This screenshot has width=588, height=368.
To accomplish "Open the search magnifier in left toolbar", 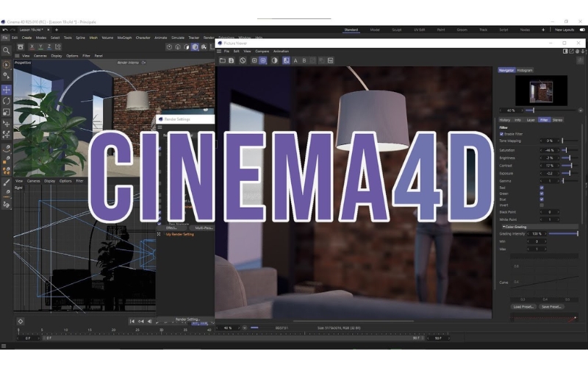I will [7, 50].
